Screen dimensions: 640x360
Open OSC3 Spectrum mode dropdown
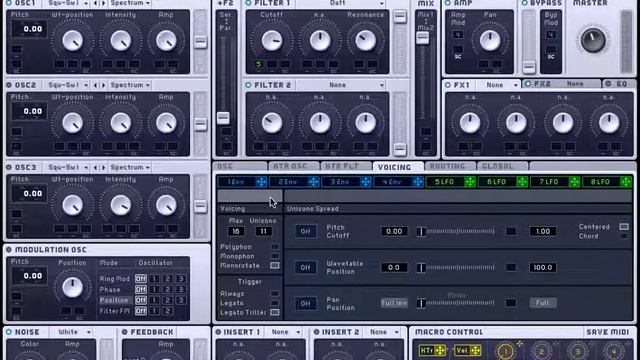130,167
